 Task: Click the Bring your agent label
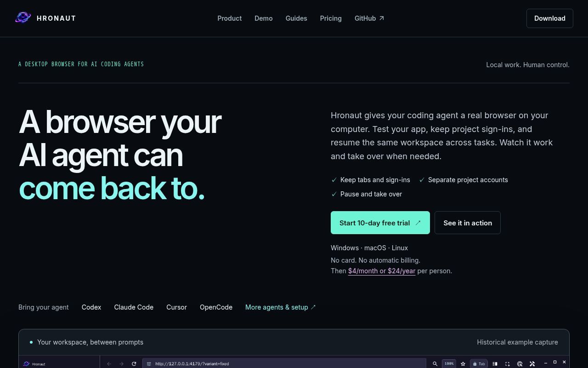[44, 307]
